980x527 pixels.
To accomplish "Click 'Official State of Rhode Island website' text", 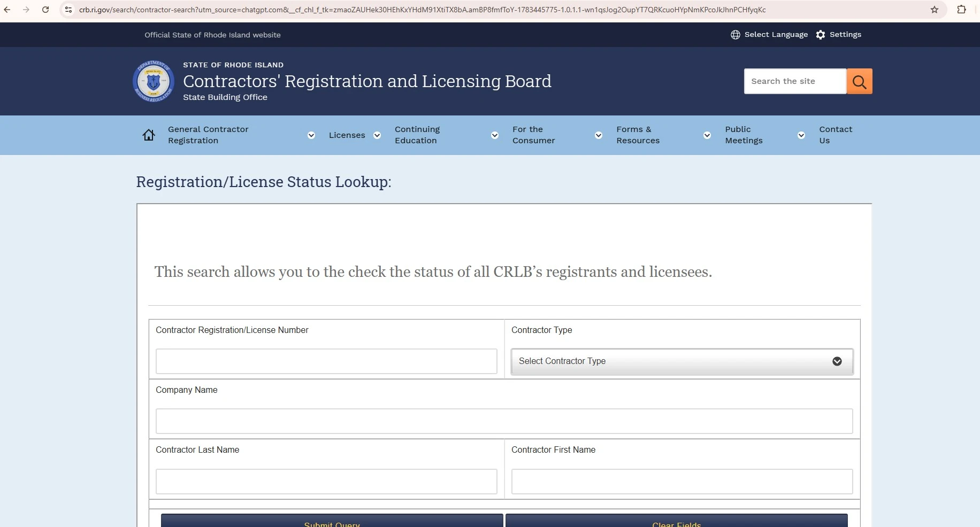I will (212, 35).
